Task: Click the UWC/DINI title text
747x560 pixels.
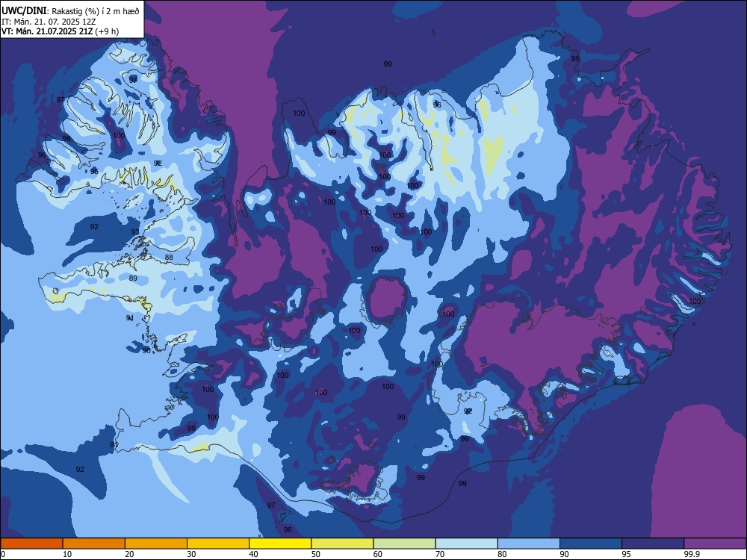Action: click(25, 10)
